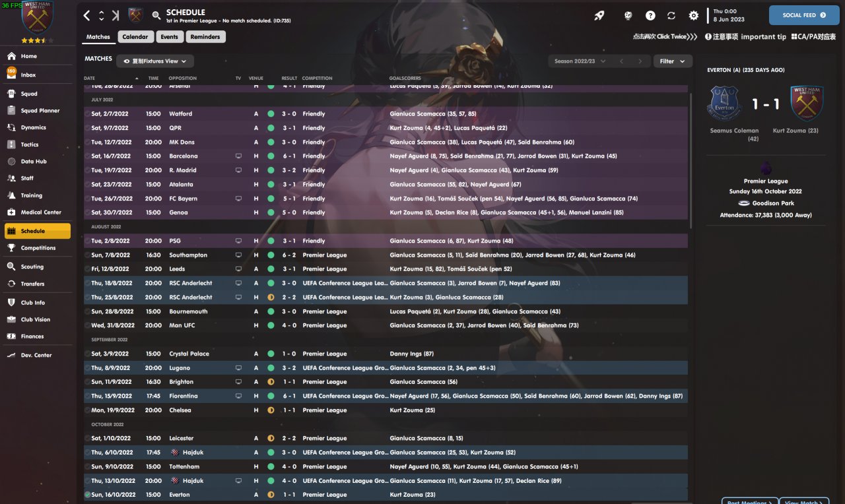Open Club Info in the sidebar

click(36, 303)
